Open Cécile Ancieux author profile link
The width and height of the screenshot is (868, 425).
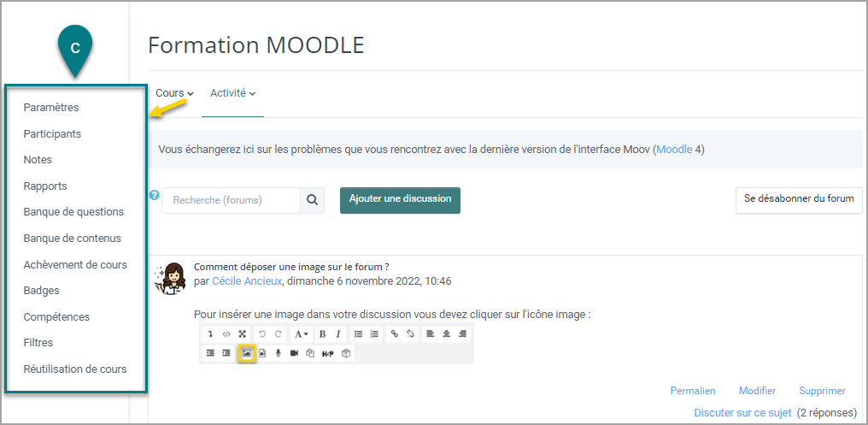pyautogui.click(x=247, y=281)
